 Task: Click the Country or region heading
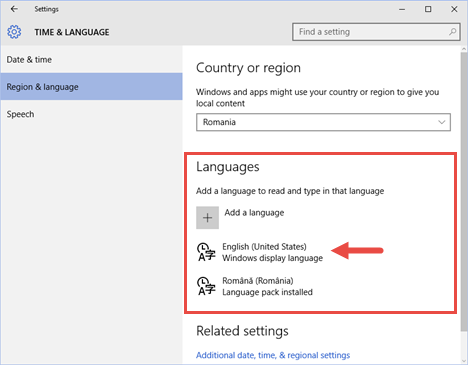click(x=248, y=68)
